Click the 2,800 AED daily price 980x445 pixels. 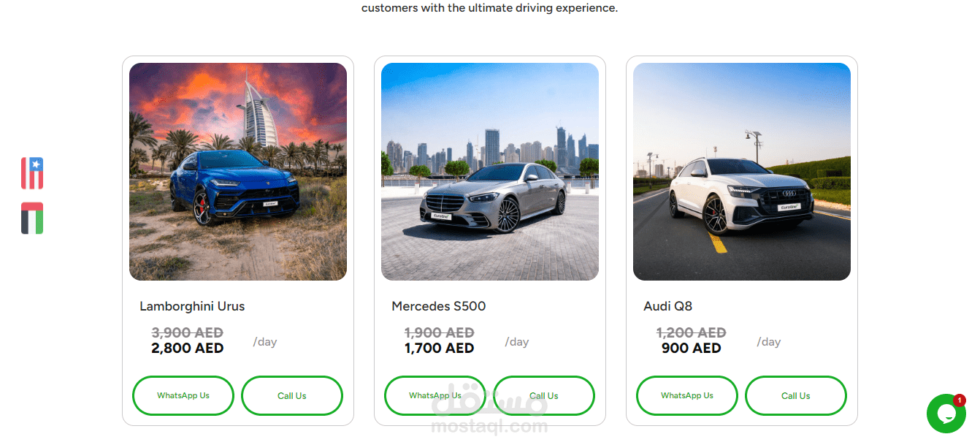click(x=188, y=349)
